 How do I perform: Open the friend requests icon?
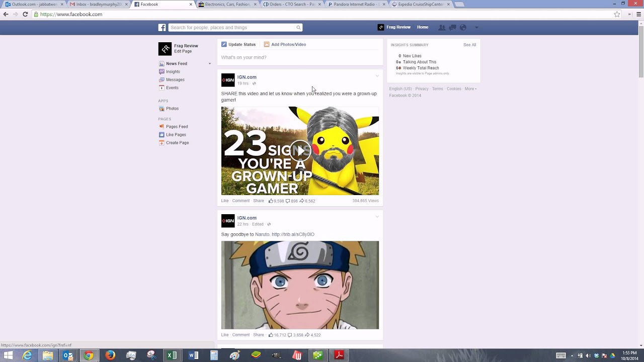tap(442, 28)
